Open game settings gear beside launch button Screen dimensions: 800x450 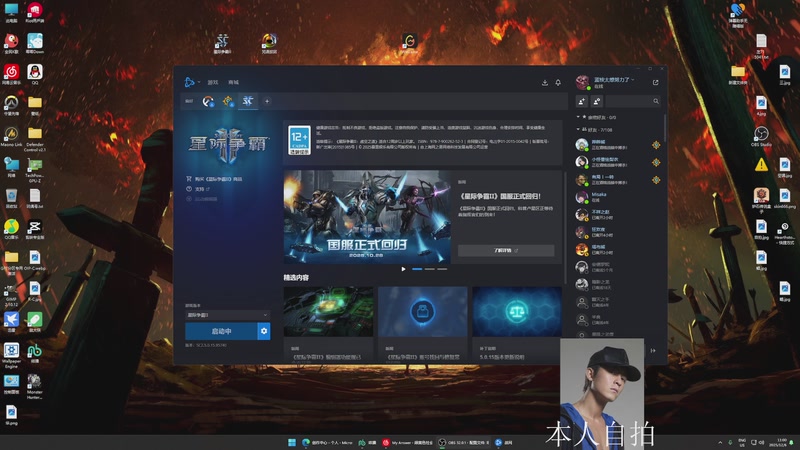click(x=264, y=331)
